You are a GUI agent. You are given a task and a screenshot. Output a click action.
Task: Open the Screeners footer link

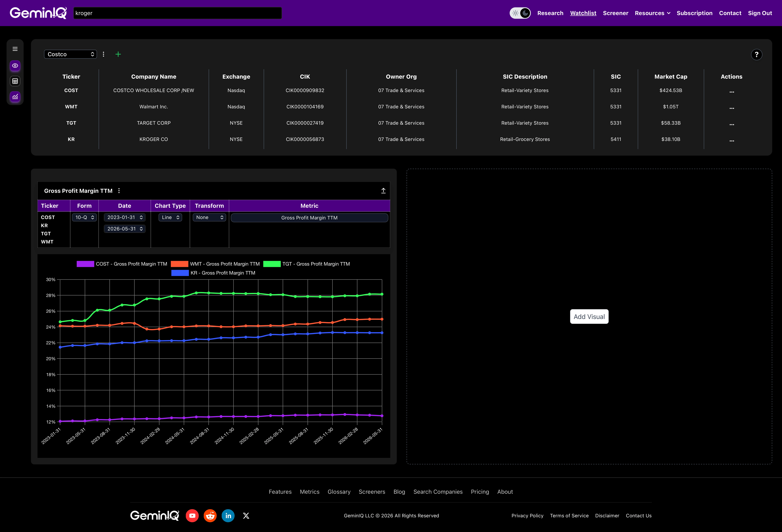pos(372,492)
